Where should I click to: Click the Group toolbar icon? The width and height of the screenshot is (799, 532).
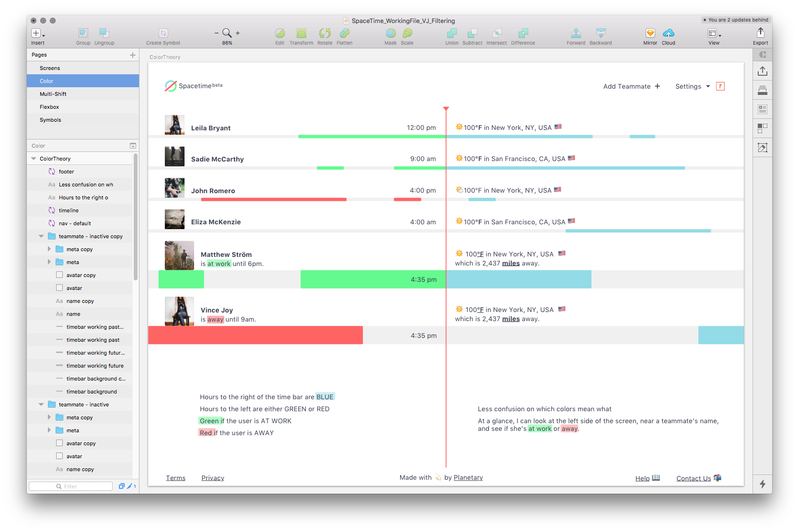pyautogui.click(x=83, y=33)
